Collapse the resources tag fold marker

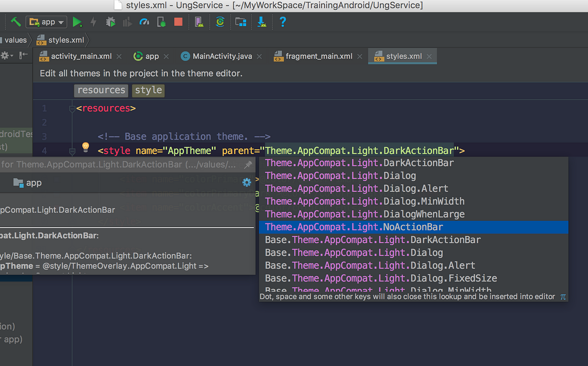coord(72,109)
